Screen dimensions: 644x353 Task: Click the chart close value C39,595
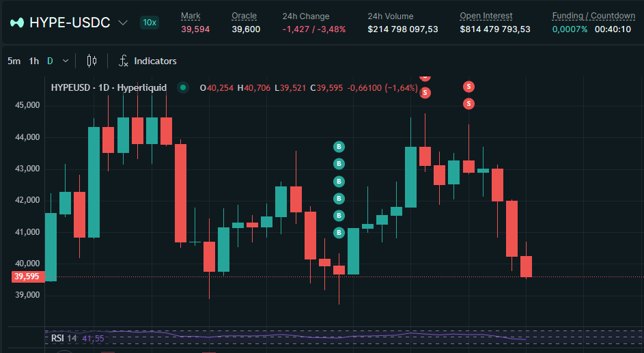326,88
